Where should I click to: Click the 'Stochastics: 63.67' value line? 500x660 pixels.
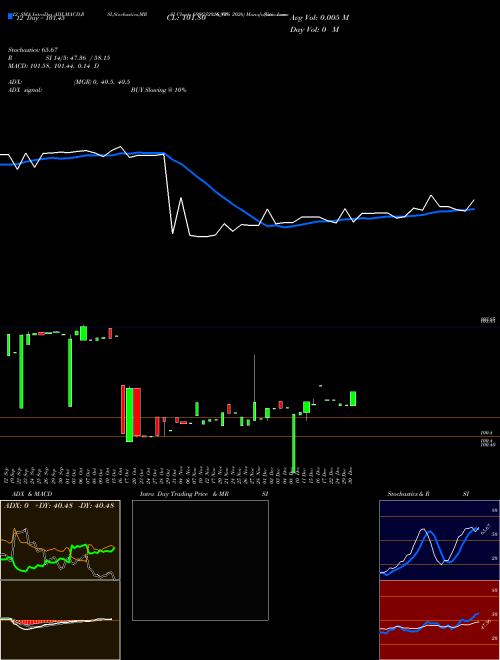point(33,50)
